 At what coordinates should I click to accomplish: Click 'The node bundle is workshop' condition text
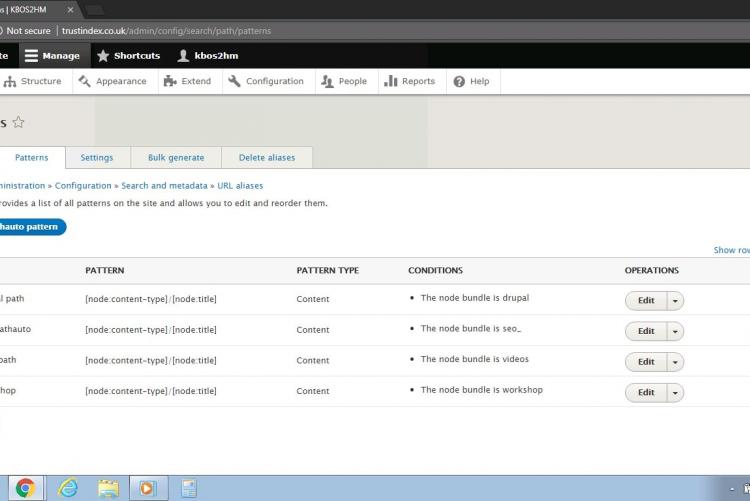[482, 390]
